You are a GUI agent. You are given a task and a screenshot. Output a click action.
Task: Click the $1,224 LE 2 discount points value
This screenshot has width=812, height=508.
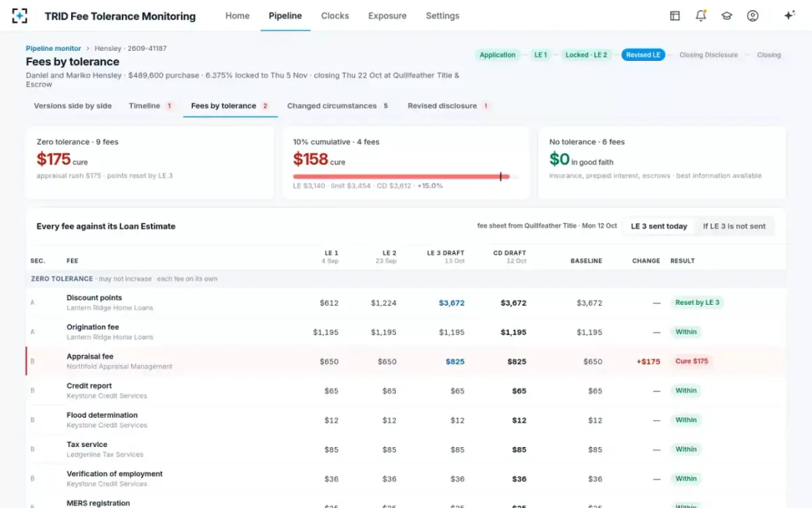point(384,303)
